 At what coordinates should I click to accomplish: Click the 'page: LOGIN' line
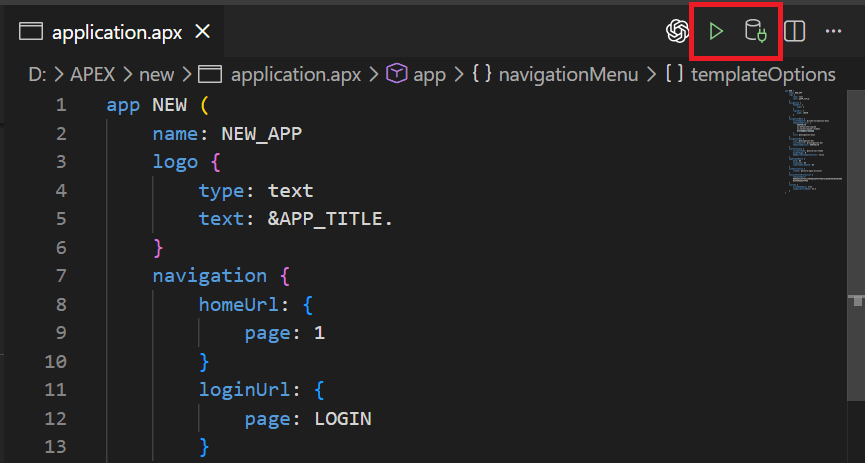pos(308,418)
